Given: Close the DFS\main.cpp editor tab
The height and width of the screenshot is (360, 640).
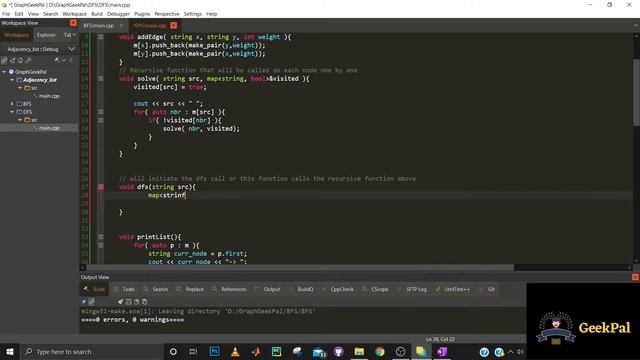Looking at the screenshot, I should coord(173,25).
